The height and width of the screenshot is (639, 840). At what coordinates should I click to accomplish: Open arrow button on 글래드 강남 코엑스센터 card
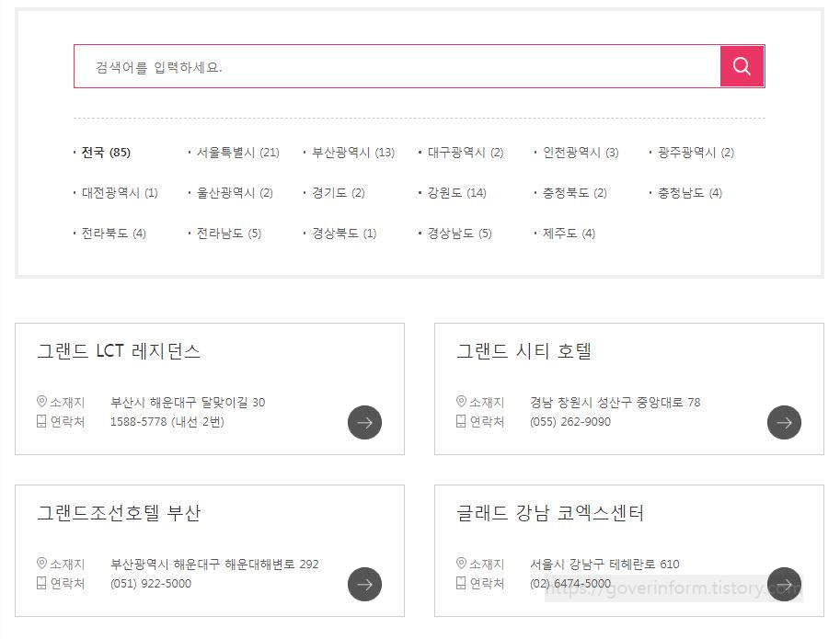point(784,584)
